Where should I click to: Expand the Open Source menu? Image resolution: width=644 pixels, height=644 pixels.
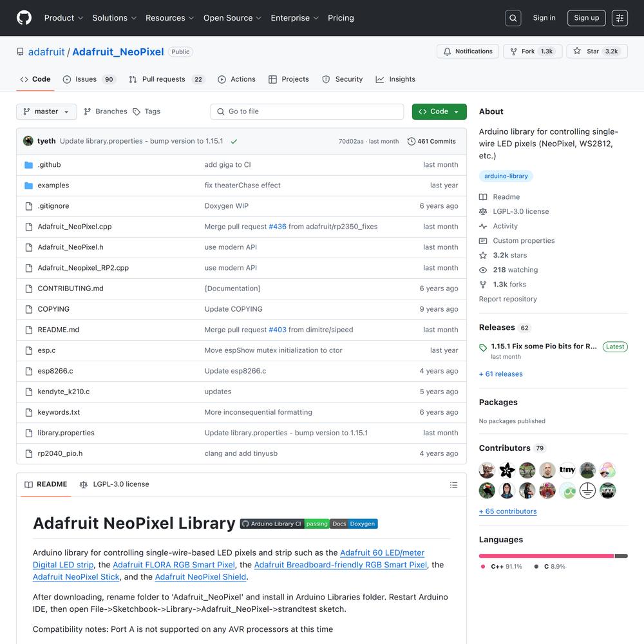232,18
